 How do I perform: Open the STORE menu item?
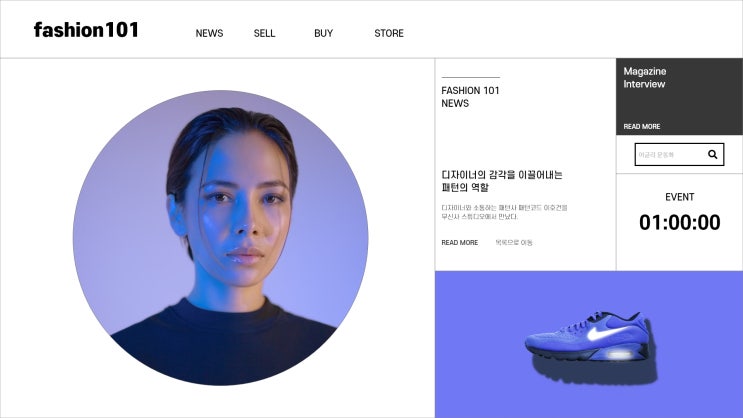tap(389, 33)
